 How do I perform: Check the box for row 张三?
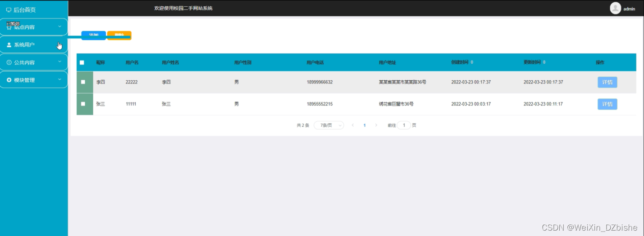[83, 104]
